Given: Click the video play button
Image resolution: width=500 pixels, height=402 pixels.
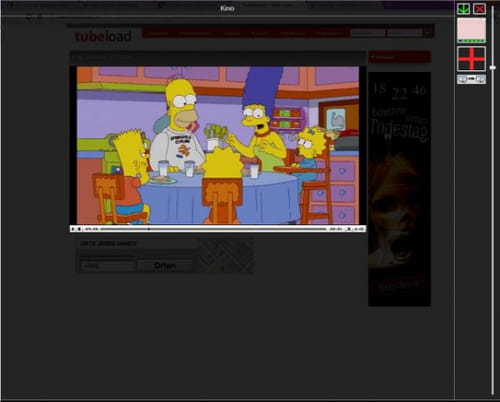Looking at the screenshot, I should (73, 229).
